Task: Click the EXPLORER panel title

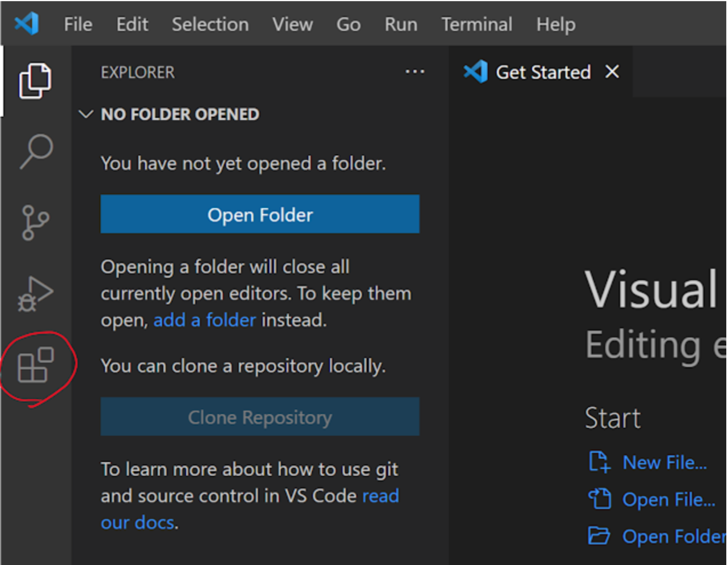Action: click(x=138, y=72)
